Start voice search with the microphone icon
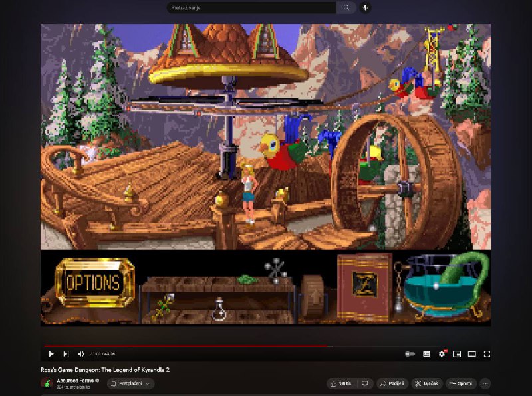 (365, 7)
